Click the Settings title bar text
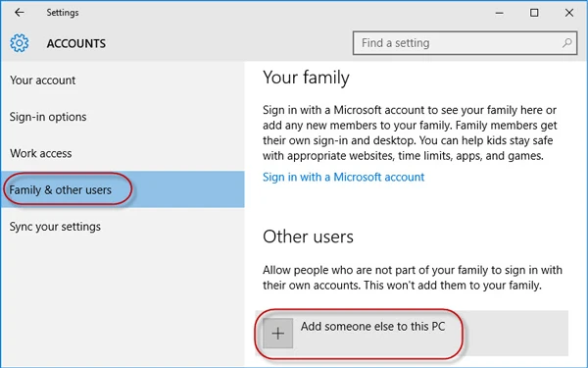This screenshot has height=368, width=588. (63, 13)
